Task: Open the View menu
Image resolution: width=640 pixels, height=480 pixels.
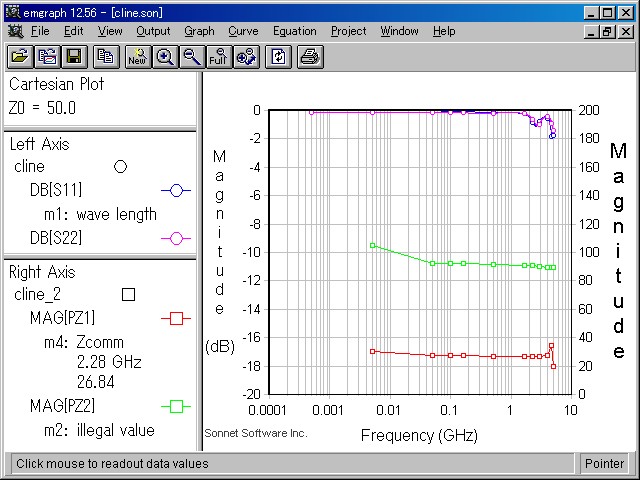Action: 110,31
